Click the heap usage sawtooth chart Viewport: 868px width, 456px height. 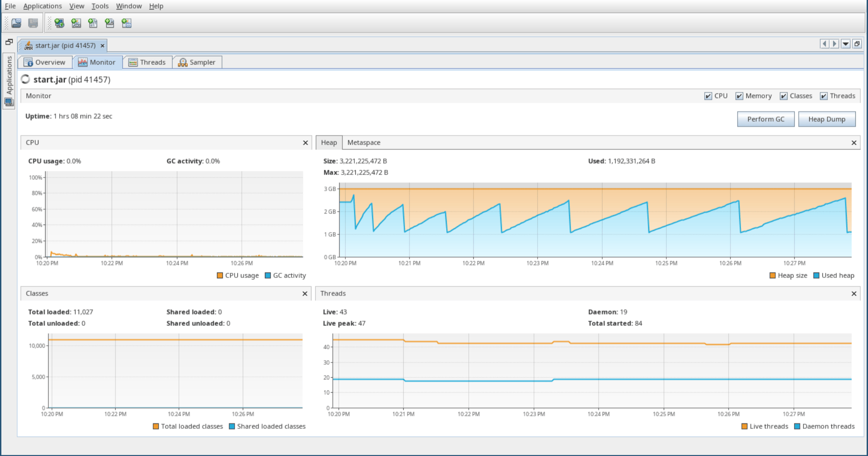click(x=595, y=220)
